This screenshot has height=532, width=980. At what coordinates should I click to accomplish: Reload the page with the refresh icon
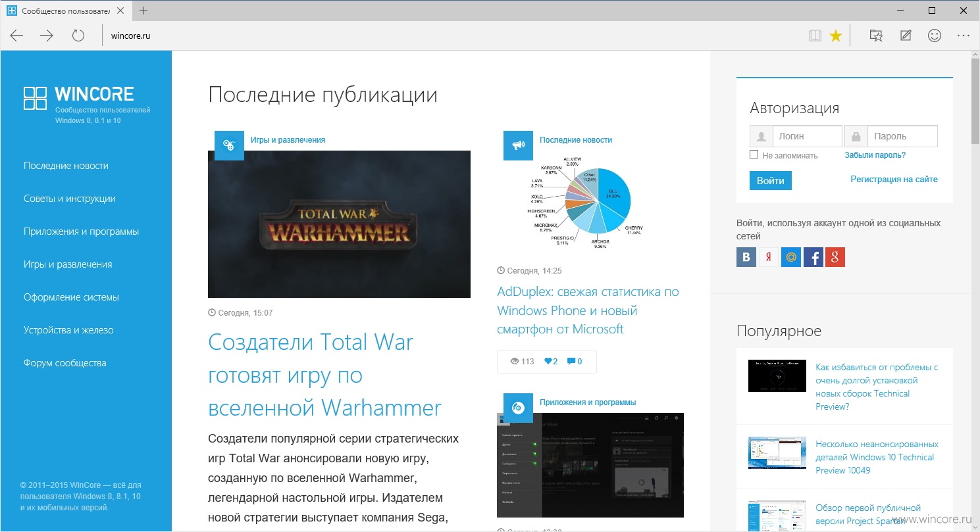tap(78, 36)
